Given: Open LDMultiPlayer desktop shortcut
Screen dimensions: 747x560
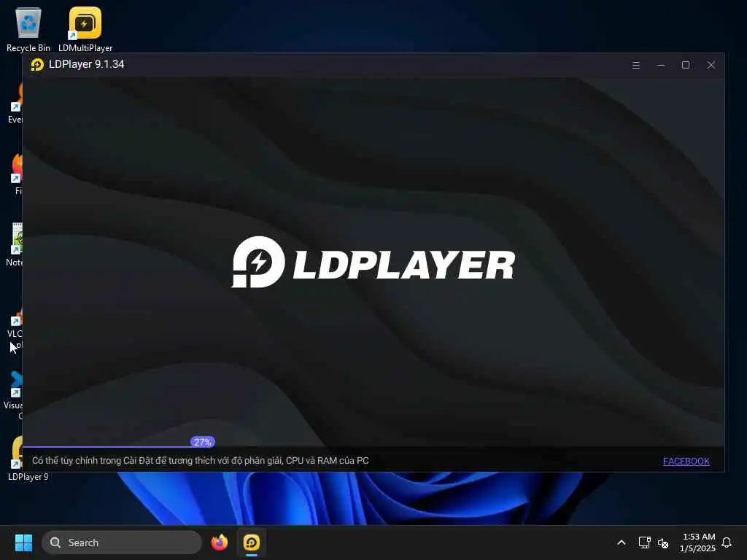Looking at the screenshot, I should coord(85,29).
